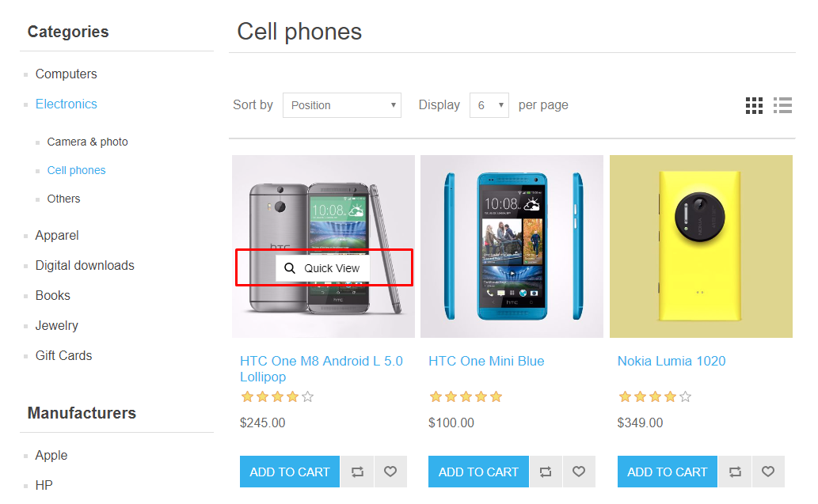The image size is (818, 504).
Task: Click the HTC One M8 star rating
Action: (277, 396)
